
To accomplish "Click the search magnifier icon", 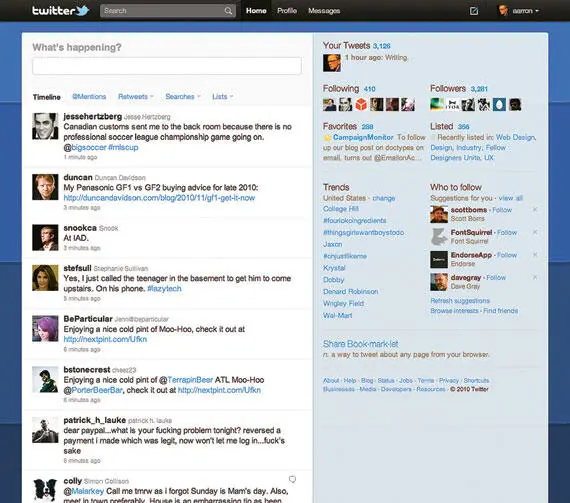I will tap(228, 11).
